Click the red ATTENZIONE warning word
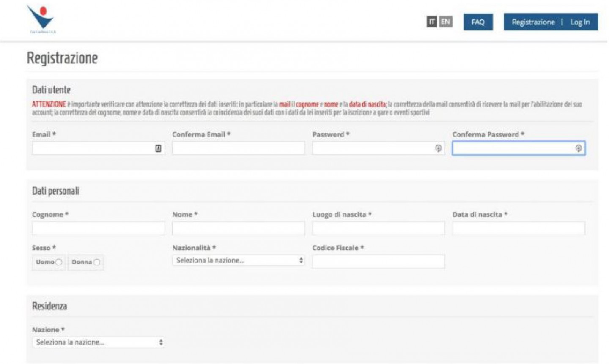 [49, 104]
